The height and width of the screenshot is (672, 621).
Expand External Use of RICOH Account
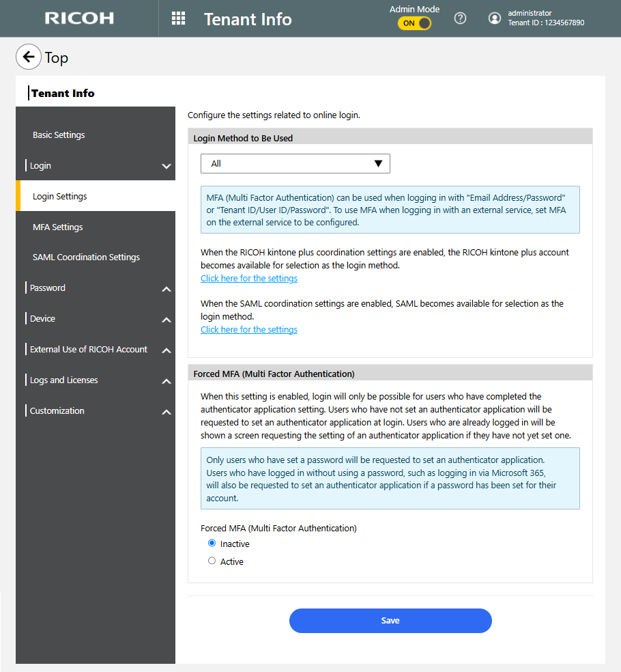click(166, 350)
